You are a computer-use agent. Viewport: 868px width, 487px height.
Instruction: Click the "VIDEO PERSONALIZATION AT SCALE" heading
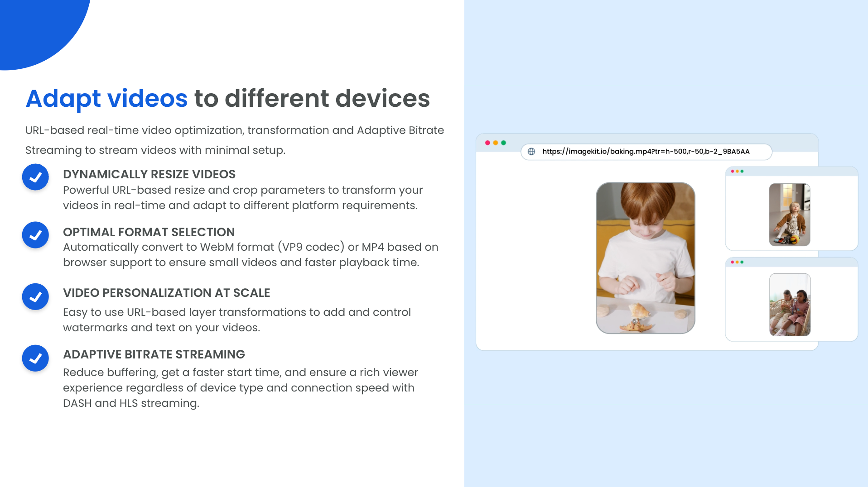(x=167, y=293)
